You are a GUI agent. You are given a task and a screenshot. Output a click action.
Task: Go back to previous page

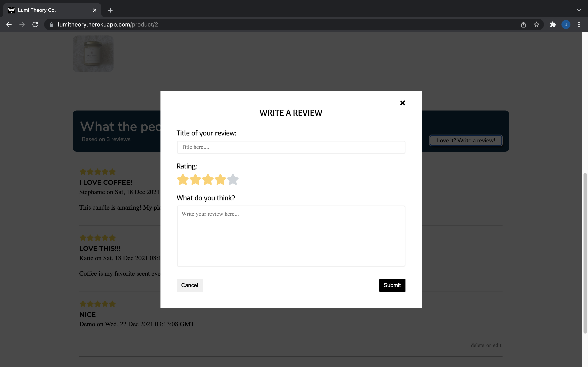click(x=9, y=24)
